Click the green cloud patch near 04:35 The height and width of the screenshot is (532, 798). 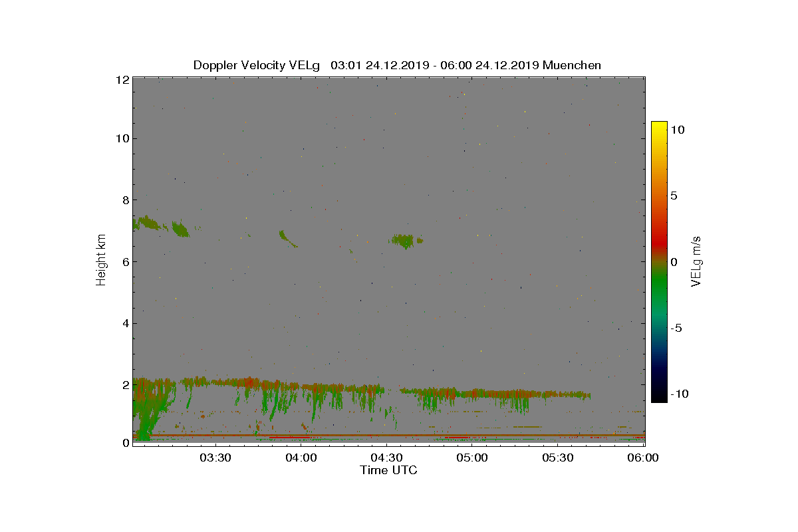[406, 240]
